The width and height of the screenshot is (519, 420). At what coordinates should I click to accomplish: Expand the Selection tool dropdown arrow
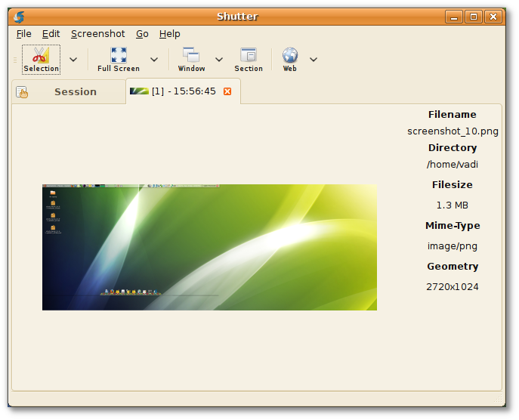73,59
